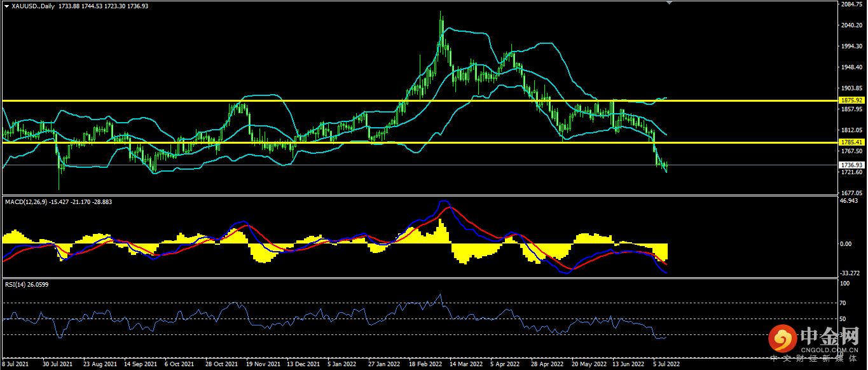Click the 1857.95 price axis label
Image resolution: width=868 pixels, height=370 pixels.
851,109
